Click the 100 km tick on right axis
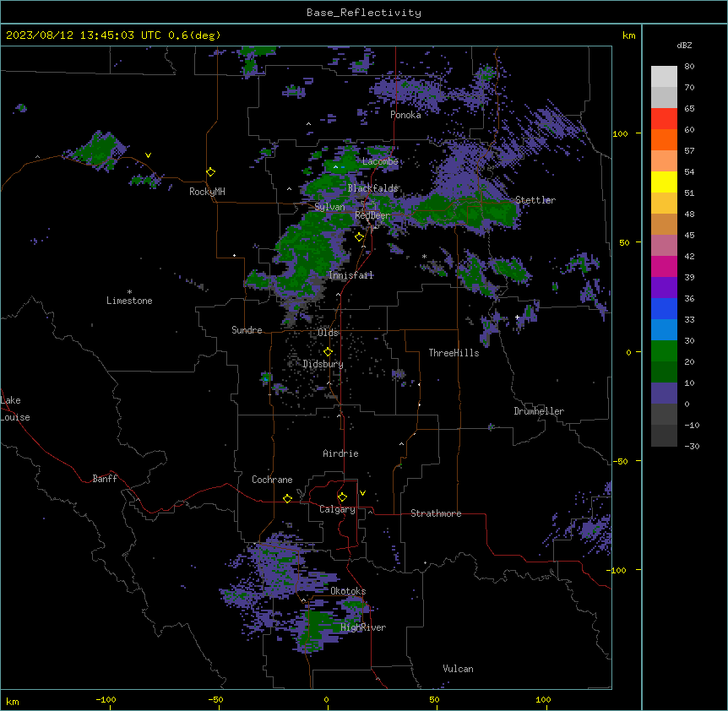The image size is (728, 711). coord(620,133)
